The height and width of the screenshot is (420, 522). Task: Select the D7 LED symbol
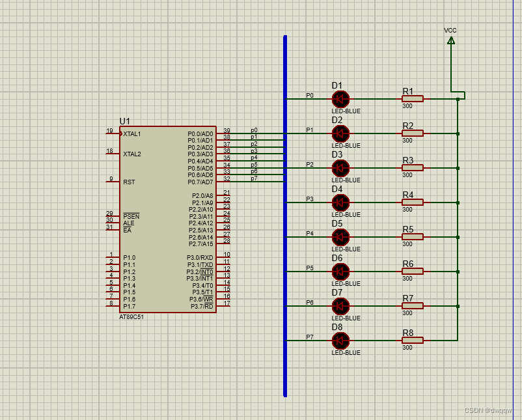click(x=340, y=306)
